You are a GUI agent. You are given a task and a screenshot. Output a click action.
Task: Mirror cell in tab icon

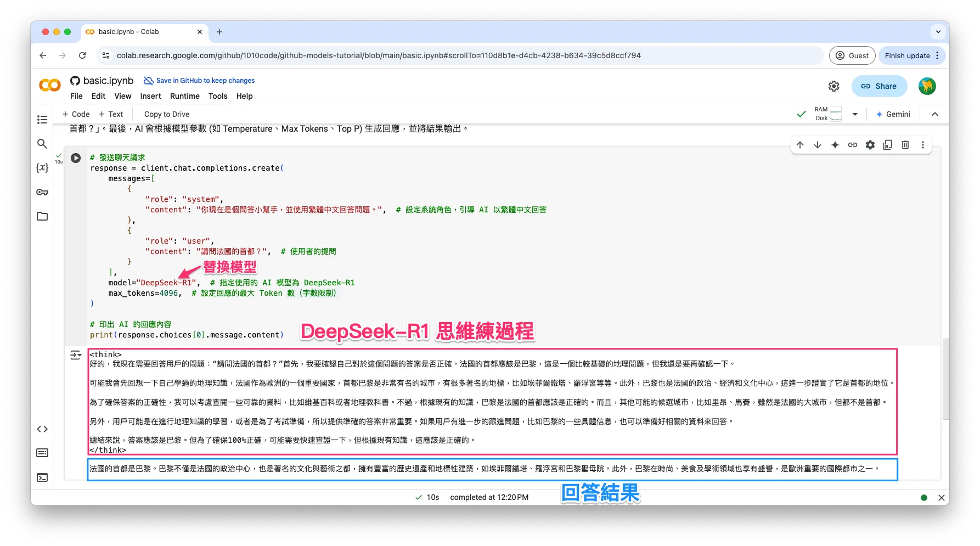click(888, 145)
